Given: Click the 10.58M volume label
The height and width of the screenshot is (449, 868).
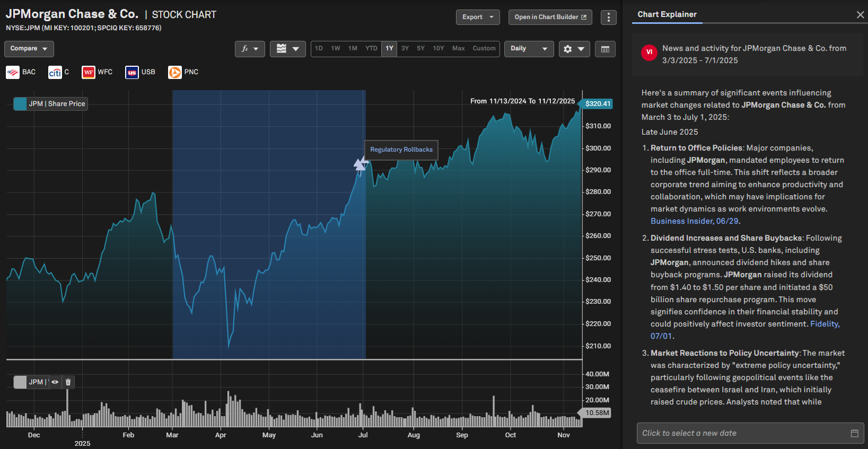Looking at the screenshot, I should pos(596,413).
